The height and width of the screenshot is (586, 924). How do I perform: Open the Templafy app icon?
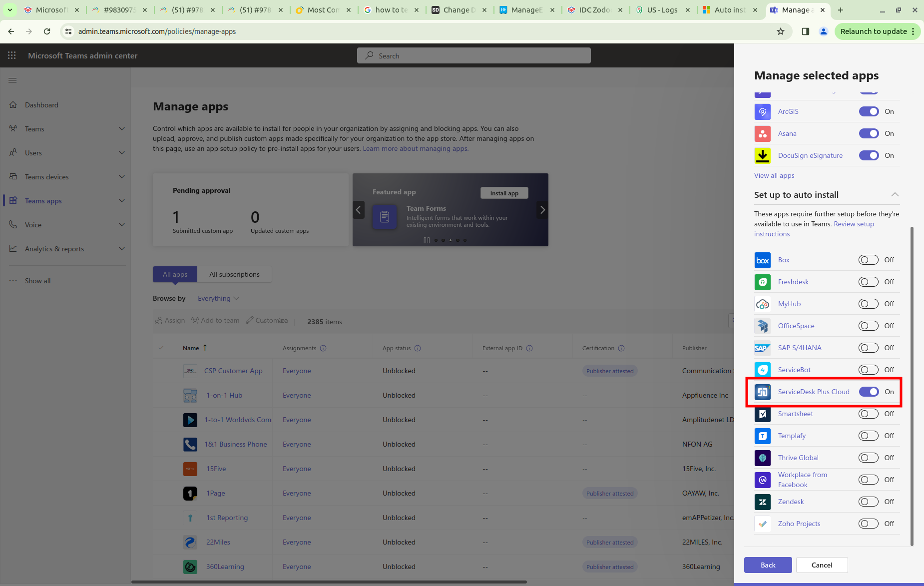point(762,436)
